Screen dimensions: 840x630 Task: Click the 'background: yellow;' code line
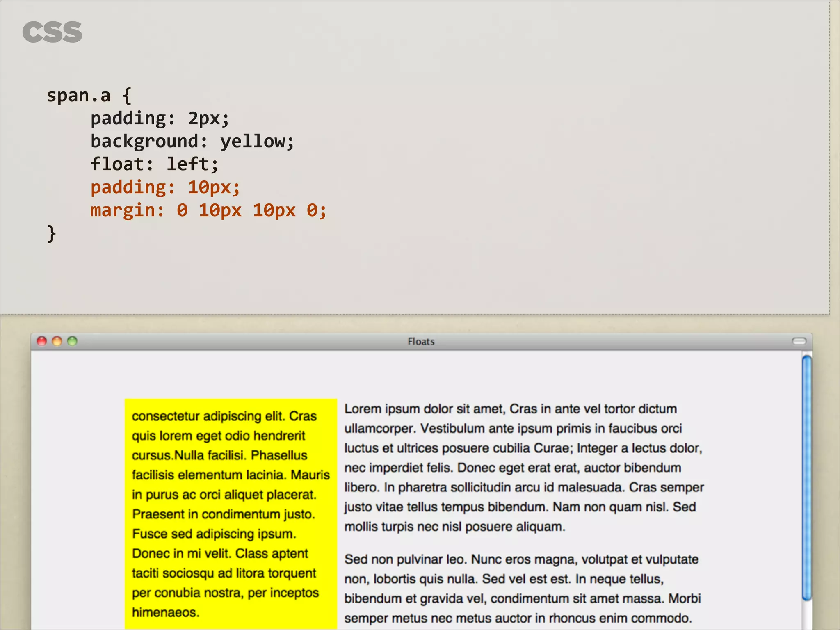(x=192, y=142)
